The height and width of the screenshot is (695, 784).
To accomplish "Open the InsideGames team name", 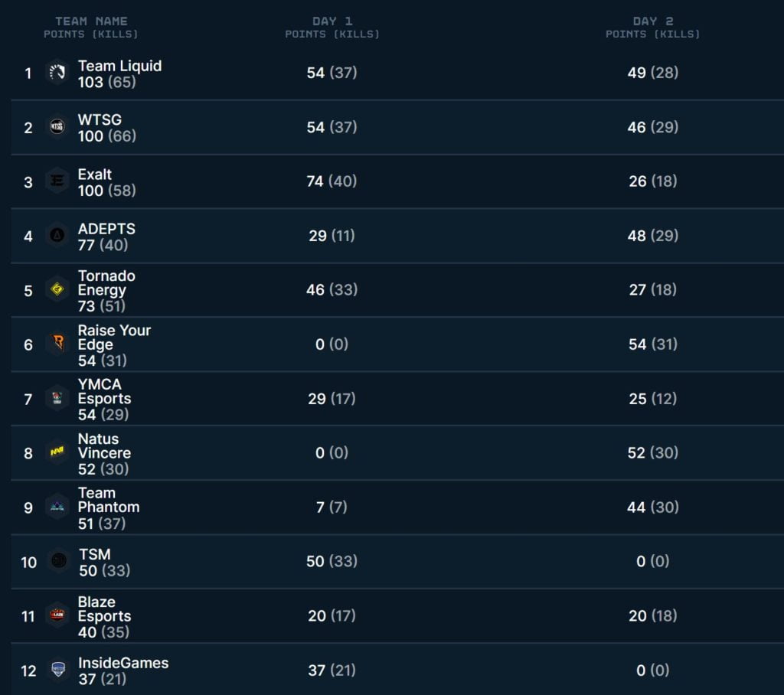I will point(123,663).
